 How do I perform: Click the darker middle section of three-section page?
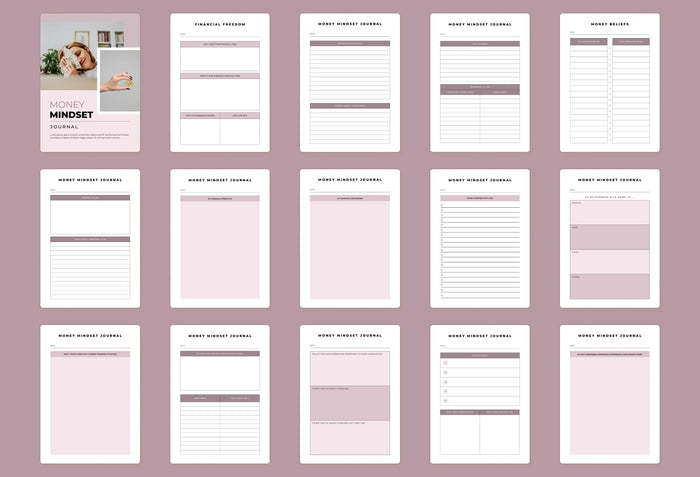[350, 403]
